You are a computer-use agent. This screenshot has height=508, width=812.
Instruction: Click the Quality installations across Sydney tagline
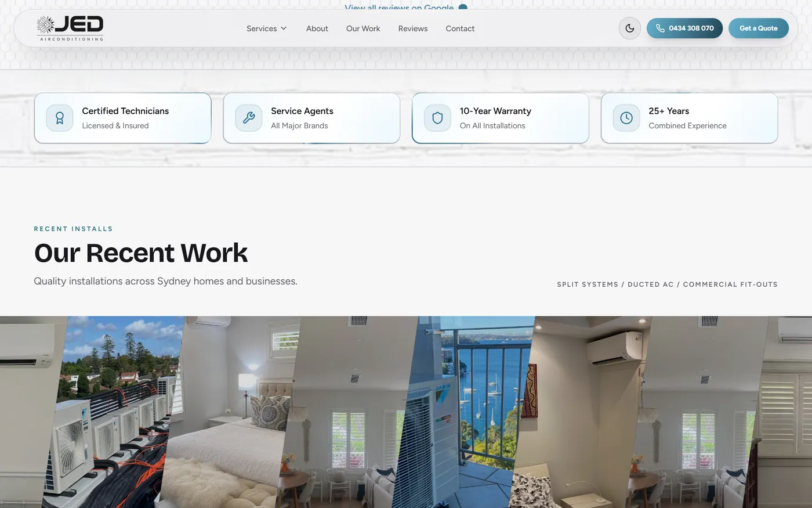point(165,281)
